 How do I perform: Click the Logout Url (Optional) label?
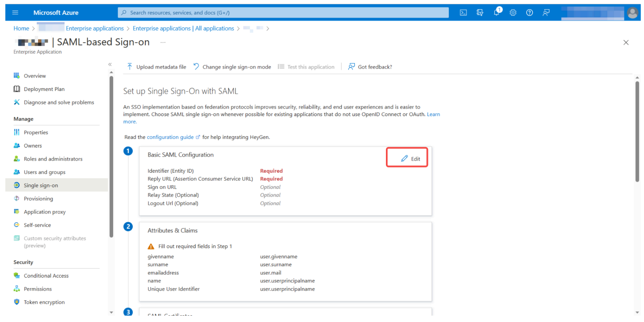click(173, 203)
